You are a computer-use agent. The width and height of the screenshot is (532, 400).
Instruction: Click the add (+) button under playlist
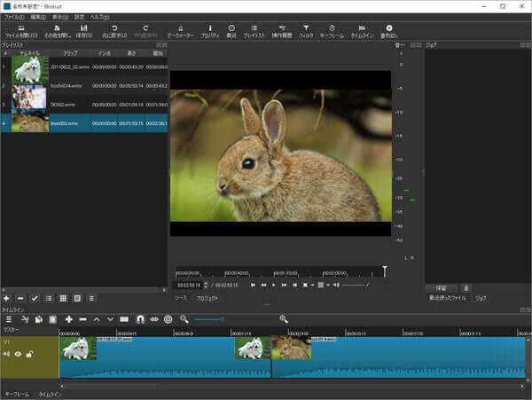click(7, 298)
